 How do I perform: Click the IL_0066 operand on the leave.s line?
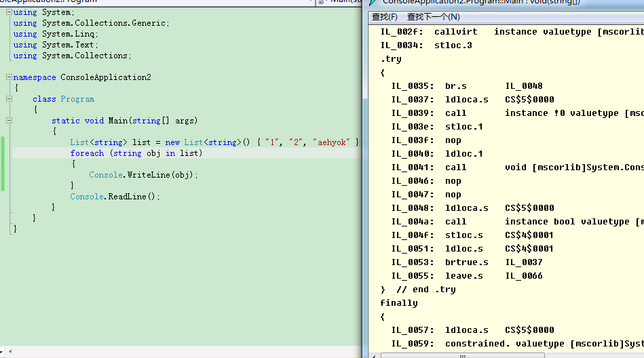pos(524,275)
